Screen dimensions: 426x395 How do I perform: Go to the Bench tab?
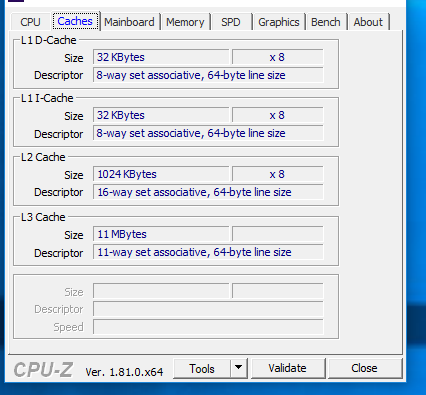[x=326, y=22]
